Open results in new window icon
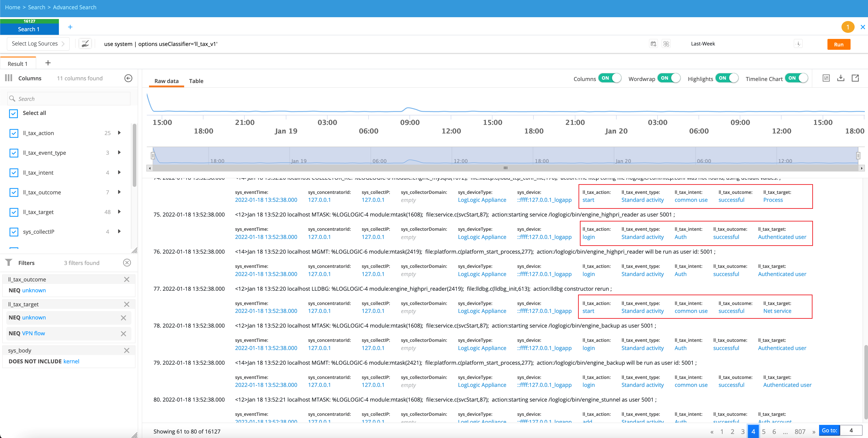The height and width of the screenshot is (438, 868). pyautogui.click(x=855, y=78)
